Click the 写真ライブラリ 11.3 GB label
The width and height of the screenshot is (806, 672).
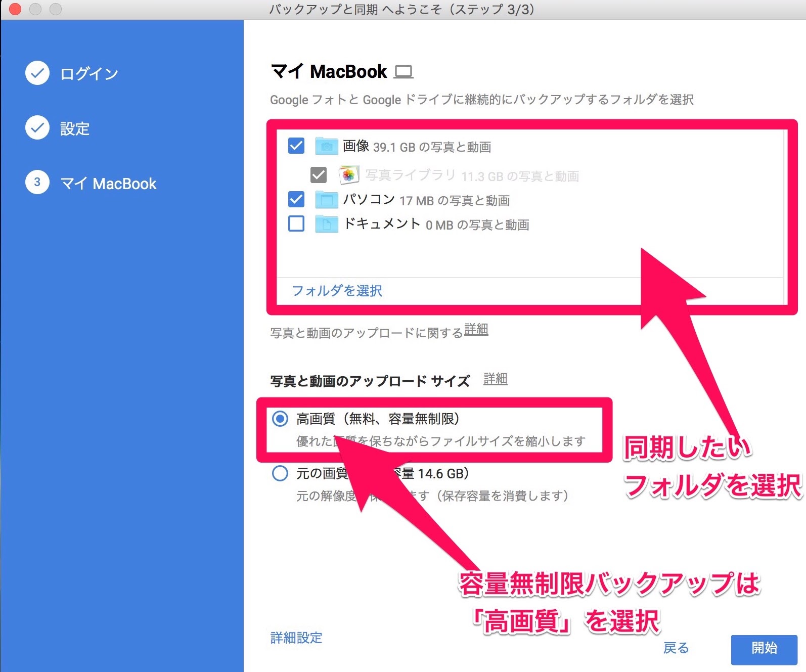(472, 175)
